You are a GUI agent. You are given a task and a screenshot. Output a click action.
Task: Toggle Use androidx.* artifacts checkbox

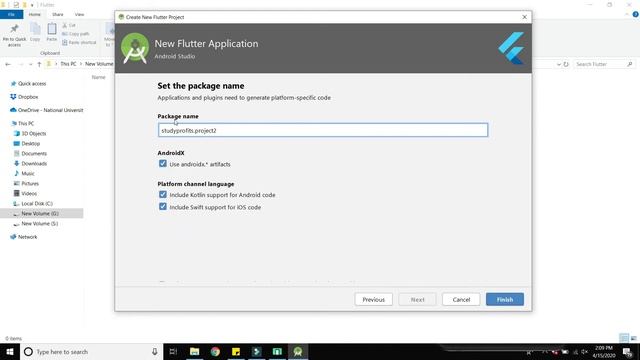click(x=163, y=164)
